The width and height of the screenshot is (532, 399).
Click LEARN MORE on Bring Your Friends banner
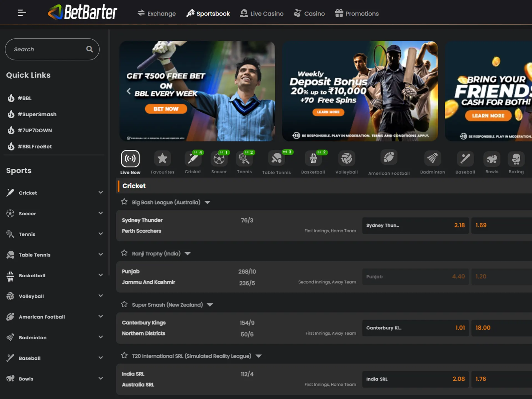[x=488, y=116]
